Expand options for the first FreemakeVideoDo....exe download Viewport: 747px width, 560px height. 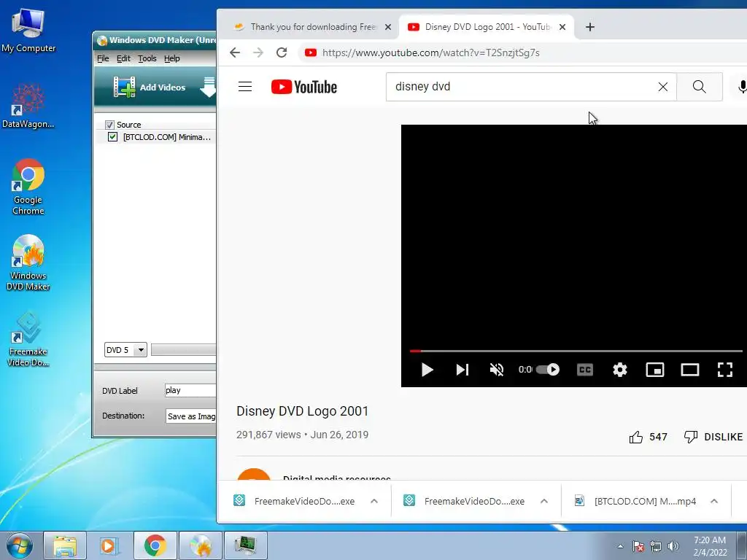click(x=374, y=501)
